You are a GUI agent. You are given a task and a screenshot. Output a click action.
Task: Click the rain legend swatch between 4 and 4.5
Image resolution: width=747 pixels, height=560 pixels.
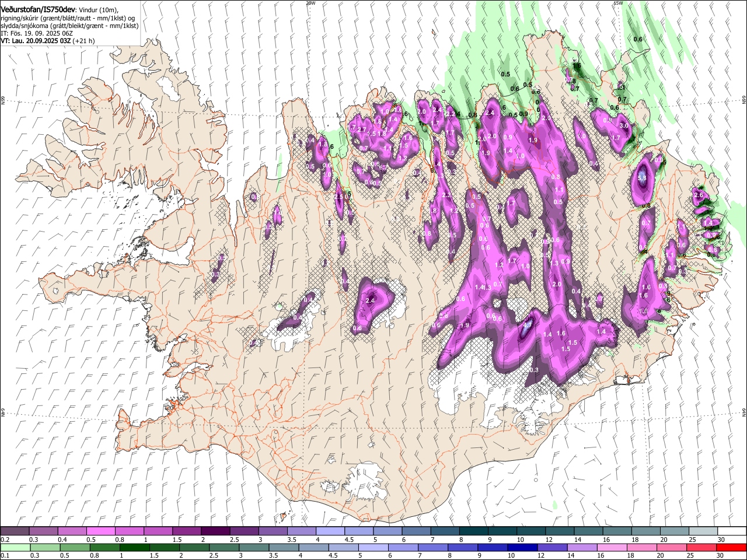[x=313, y=547]
